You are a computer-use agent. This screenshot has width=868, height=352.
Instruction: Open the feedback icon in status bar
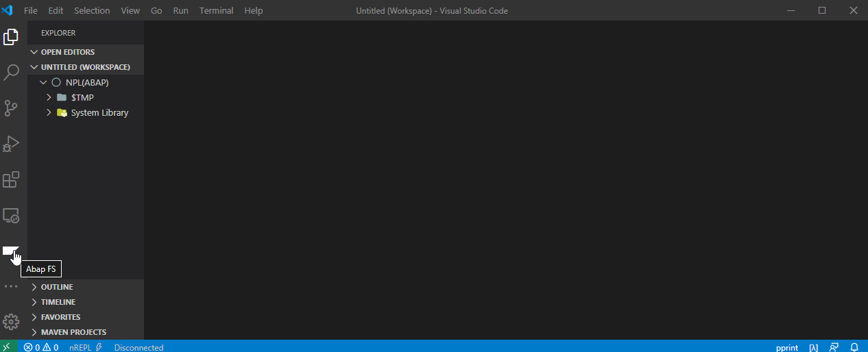[834, 347]
